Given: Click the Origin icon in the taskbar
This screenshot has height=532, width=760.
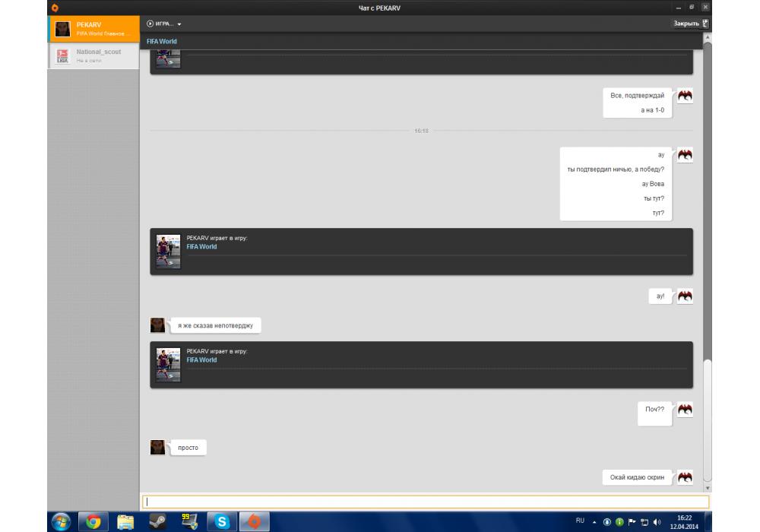Looking at the screenshot, I should [x=255, y=521].
